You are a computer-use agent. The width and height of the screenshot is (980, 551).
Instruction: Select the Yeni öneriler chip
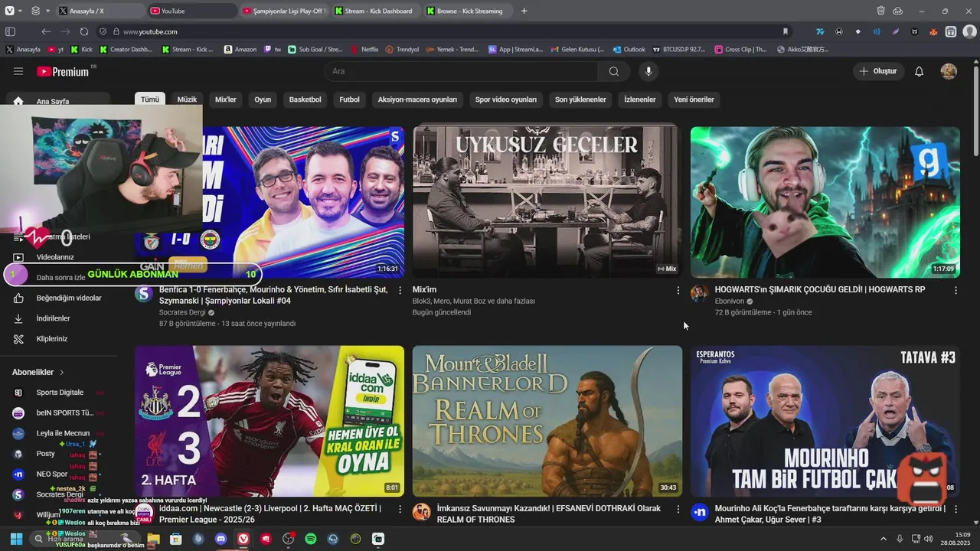click(x=694, y=99)
